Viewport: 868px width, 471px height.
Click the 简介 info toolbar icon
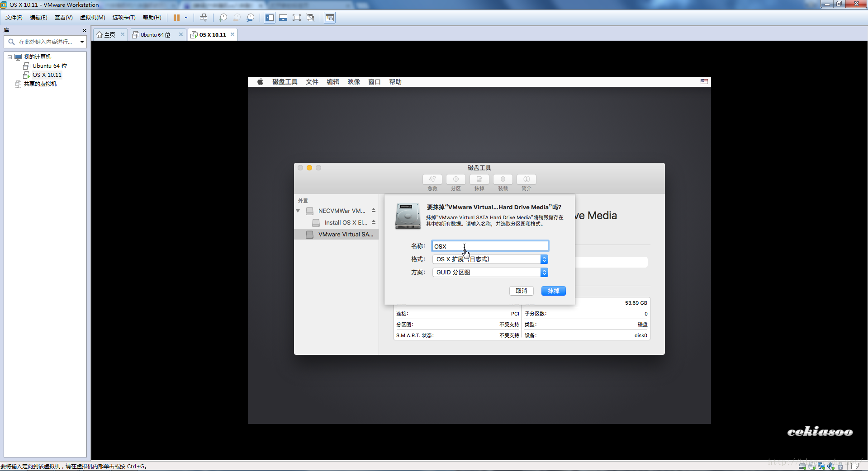pos(526,179)
